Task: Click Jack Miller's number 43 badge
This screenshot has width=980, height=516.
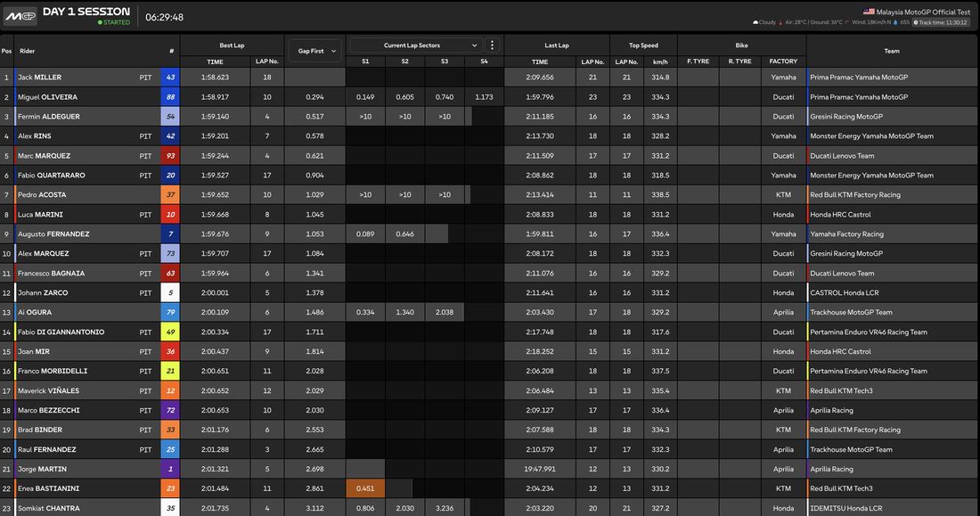Action: pos(170,78)
